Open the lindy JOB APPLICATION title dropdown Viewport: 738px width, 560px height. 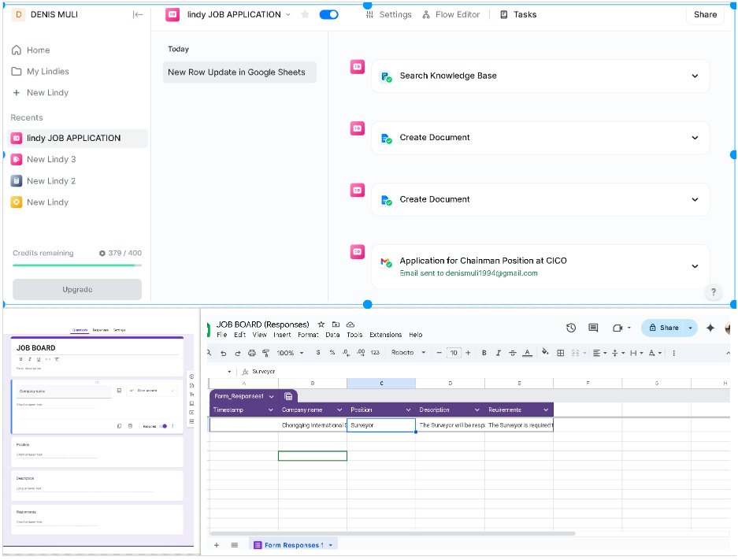point(288,15)
